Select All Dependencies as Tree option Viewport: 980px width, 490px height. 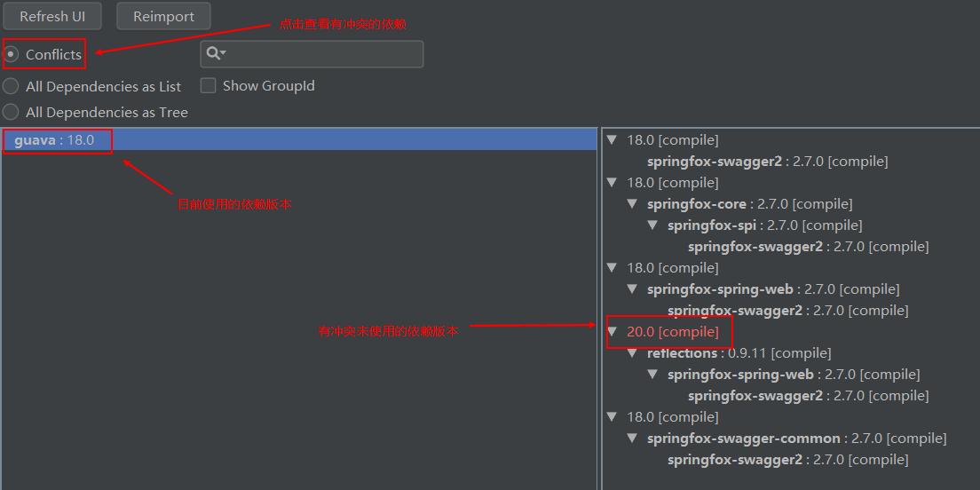click(11, 112)
